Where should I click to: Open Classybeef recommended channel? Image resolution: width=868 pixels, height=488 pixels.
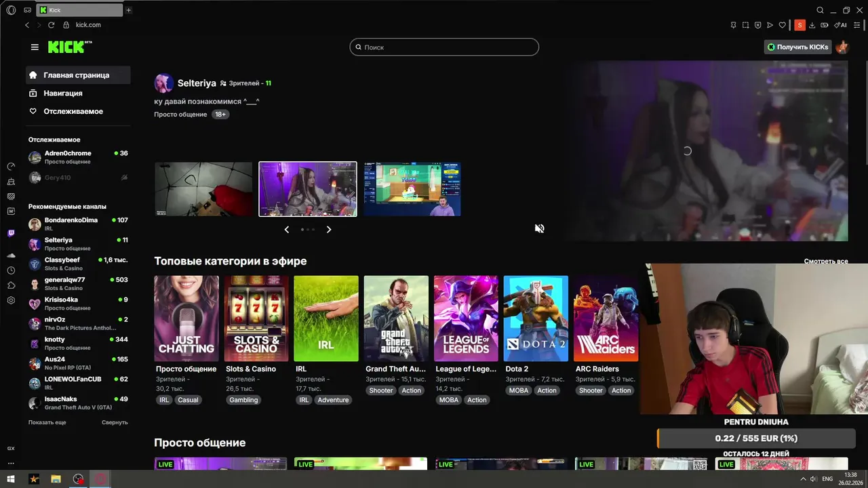tap(78, 264)
